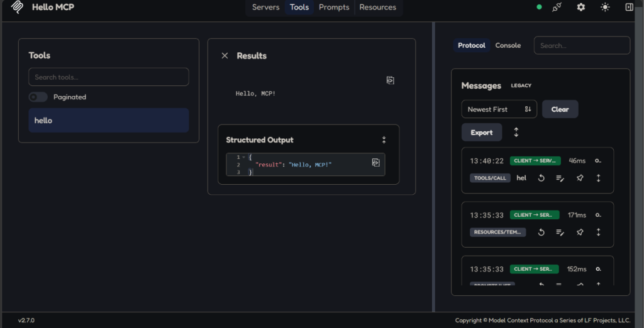Close the Results panel with X

(225, 55)
